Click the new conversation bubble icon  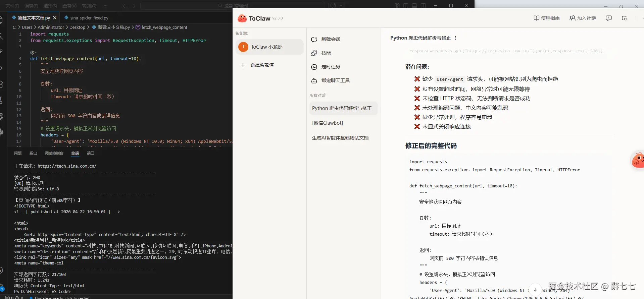point(314,40)
